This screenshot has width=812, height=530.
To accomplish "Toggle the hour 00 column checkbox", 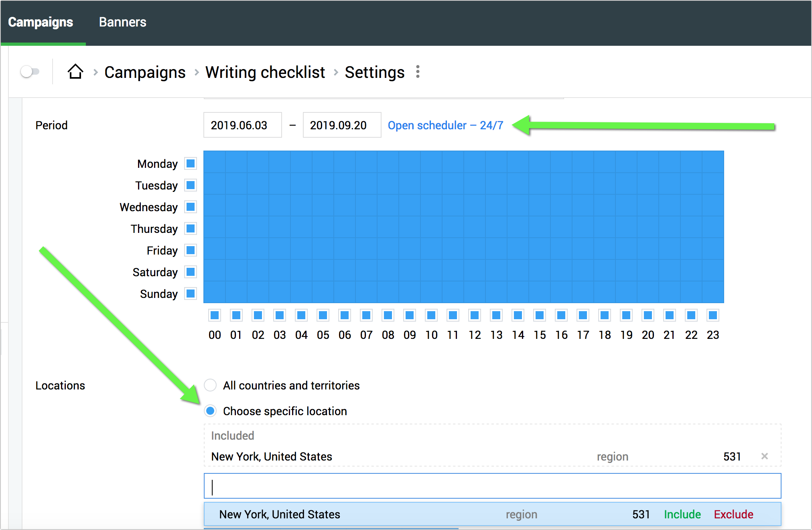I will [215, 315].
